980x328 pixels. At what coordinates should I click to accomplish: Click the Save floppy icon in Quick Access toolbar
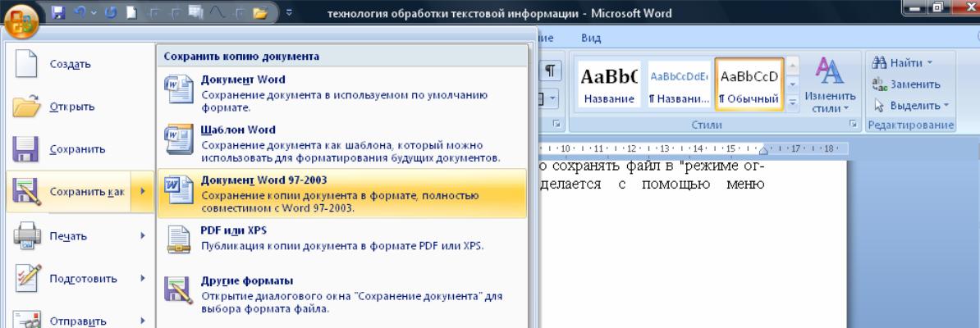(x=58, y=12)
